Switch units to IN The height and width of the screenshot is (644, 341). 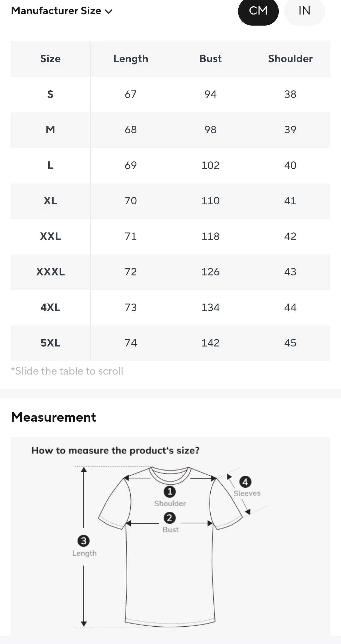pos(304,11)
